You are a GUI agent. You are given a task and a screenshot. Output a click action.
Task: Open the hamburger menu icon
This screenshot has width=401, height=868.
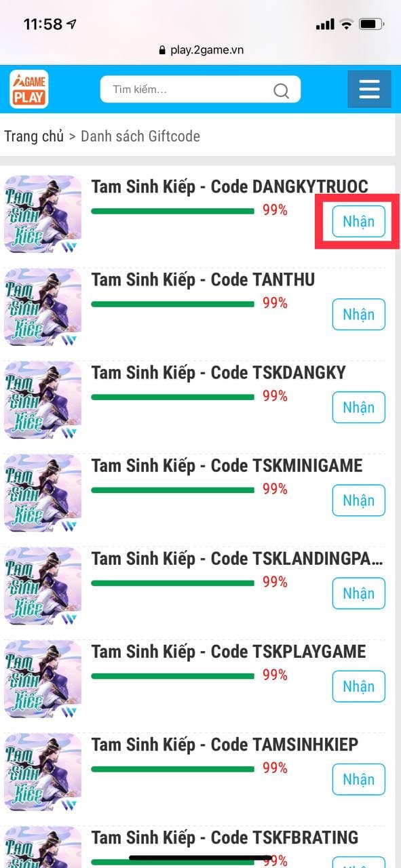point(369,89)
